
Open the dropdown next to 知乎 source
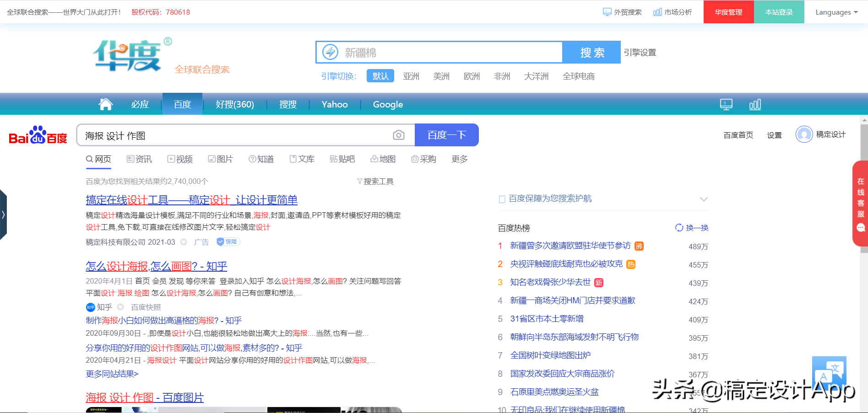click(120, 307)
